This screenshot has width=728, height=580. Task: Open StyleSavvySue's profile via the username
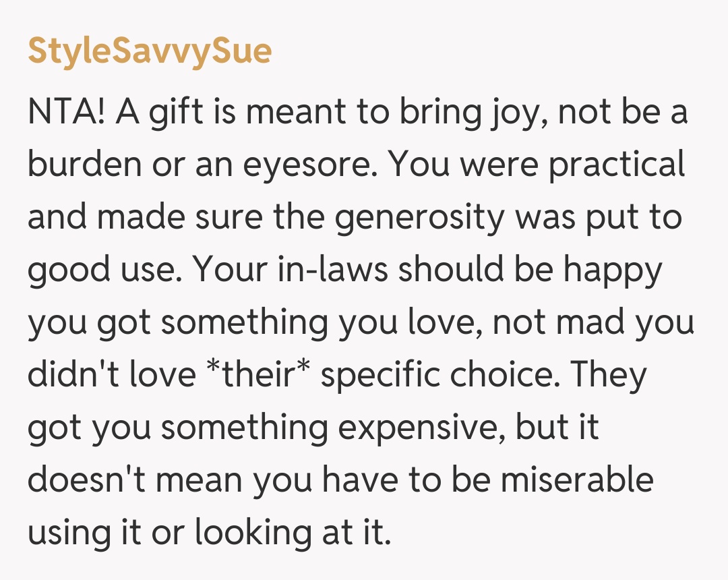coord(149,51)
